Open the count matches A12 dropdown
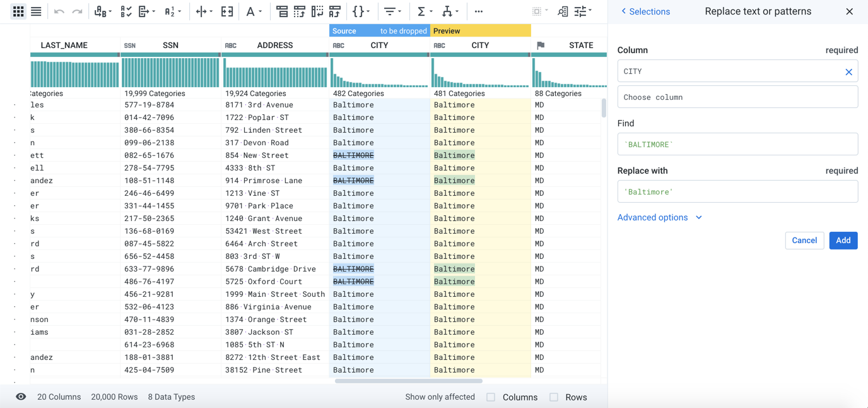 tap(172, 11)
